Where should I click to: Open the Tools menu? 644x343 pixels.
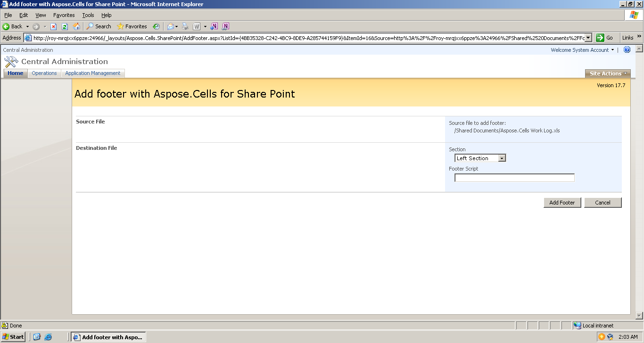pyautogui.click(x=88, y=15)
